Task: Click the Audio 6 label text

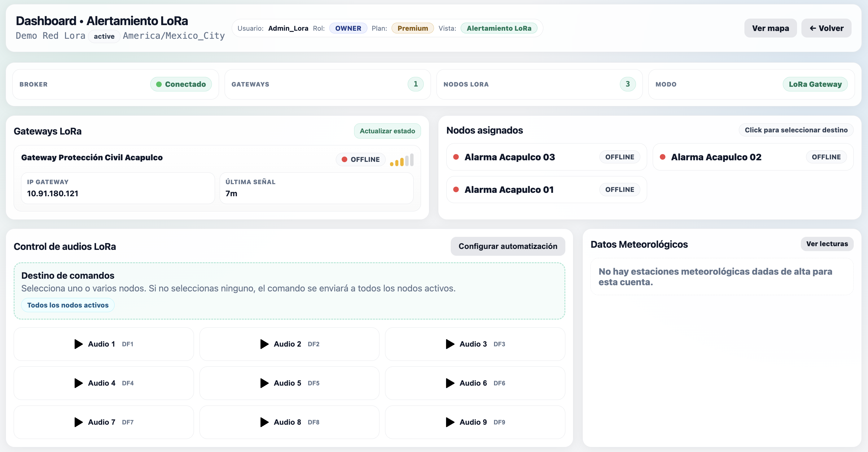Action: tap(473, 383)
